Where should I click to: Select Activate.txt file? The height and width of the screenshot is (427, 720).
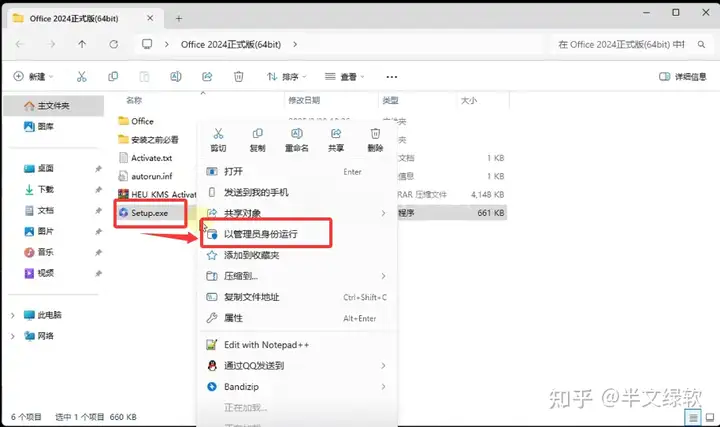coord(146,158)
